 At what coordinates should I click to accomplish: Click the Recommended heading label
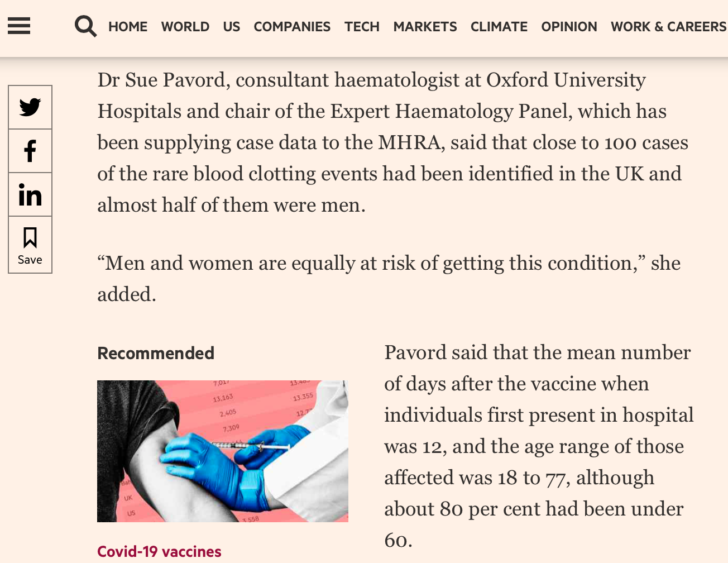click(x=156, y=353)
